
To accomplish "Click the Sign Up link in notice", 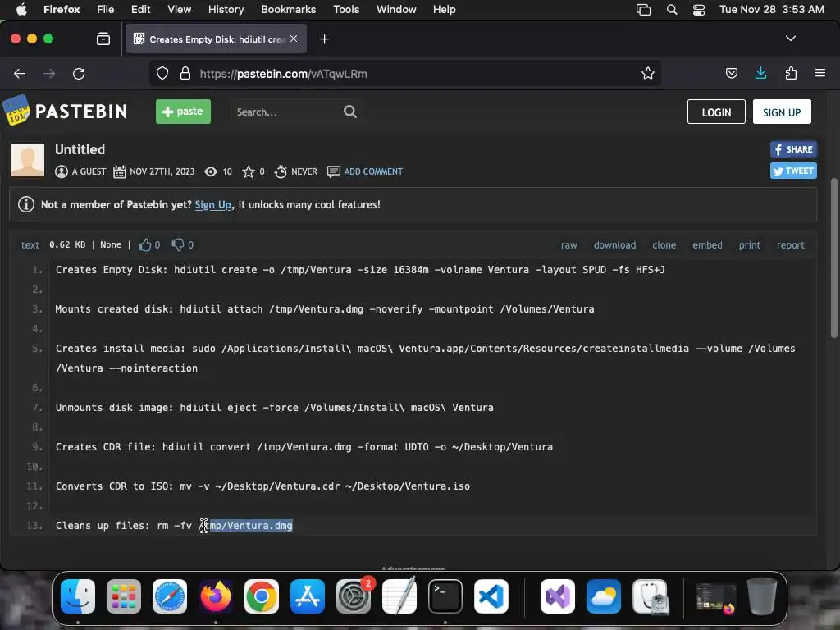I will click(x=213, y=204).
